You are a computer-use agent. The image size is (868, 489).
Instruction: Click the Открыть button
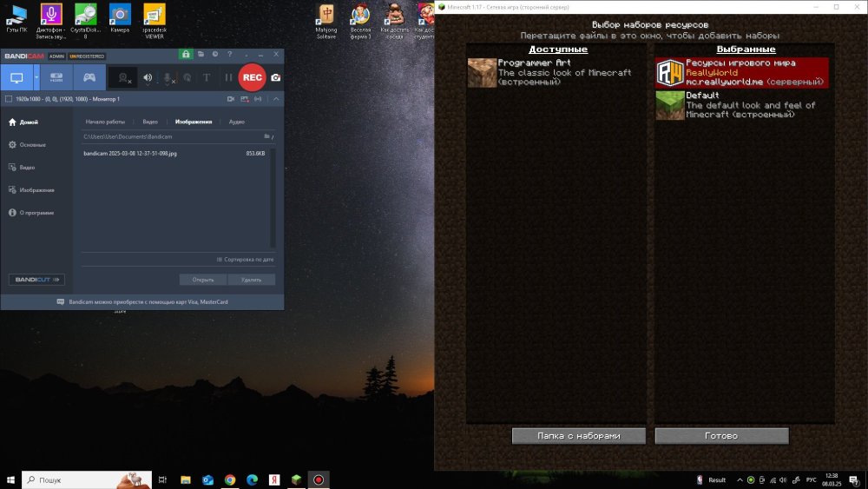tap(203, 280)
